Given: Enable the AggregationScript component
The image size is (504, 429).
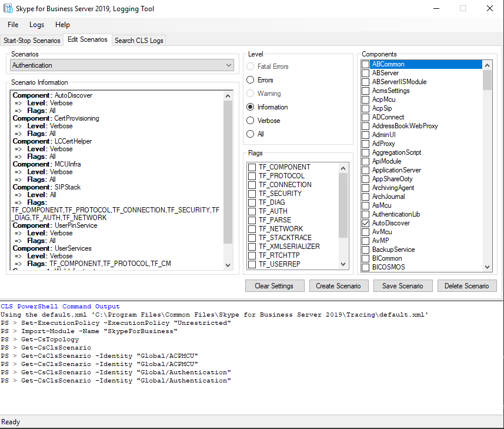Looking at the screenshot, I should pos(365,153).
